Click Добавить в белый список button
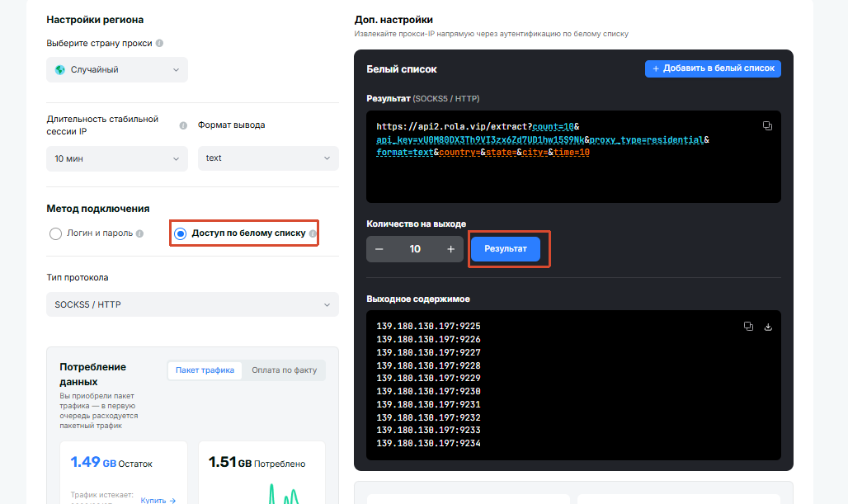This screenshot has height=504, width=848. coord(713,68)
